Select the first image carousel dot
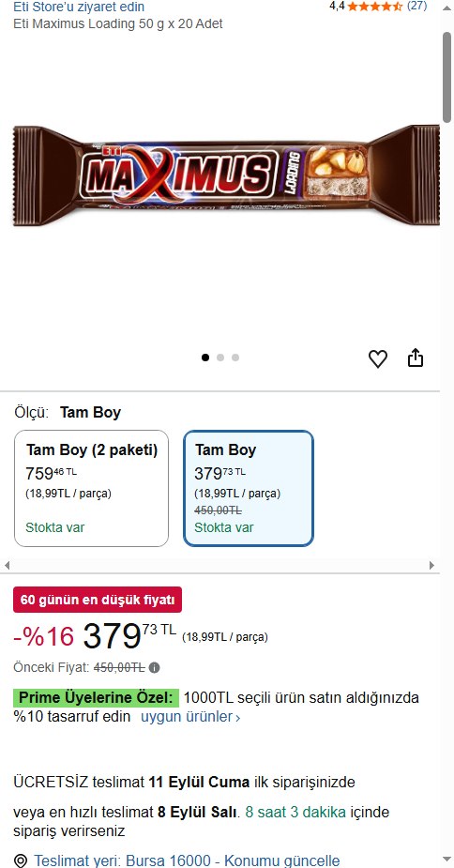The width and height of the screenshot is (454, 868). (205, 358)
